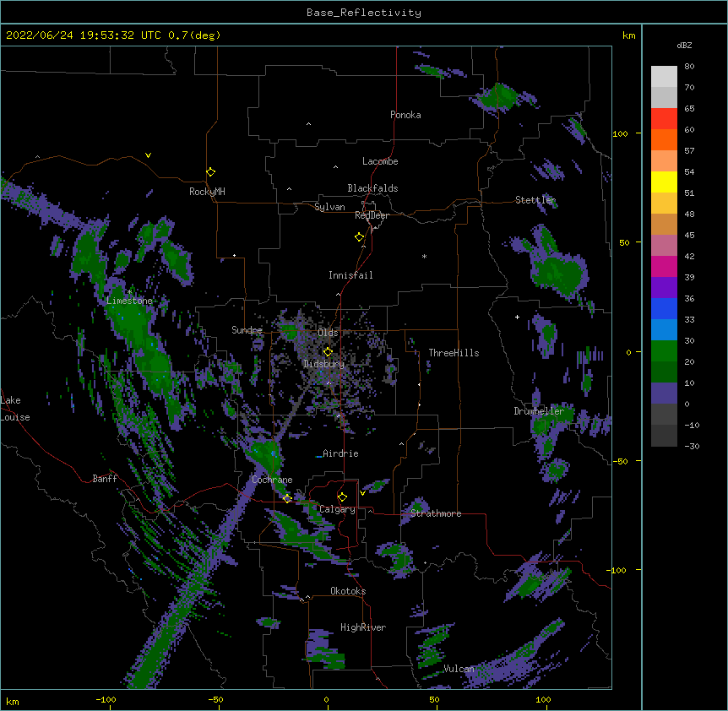Click the magenta 42 dBZ legend swatch
Screen dimensions: 728x711
[664, 266]
